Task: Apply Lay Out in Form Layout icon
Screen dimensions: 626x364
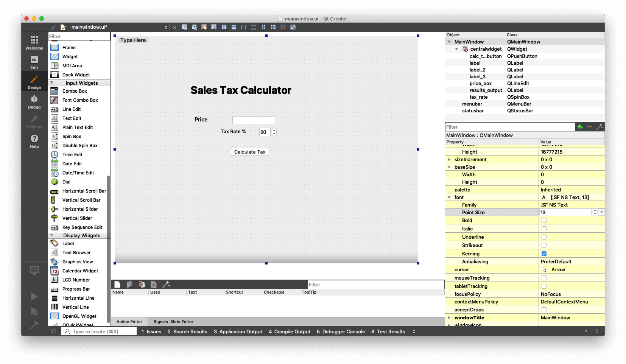Action: coord(263,27)
